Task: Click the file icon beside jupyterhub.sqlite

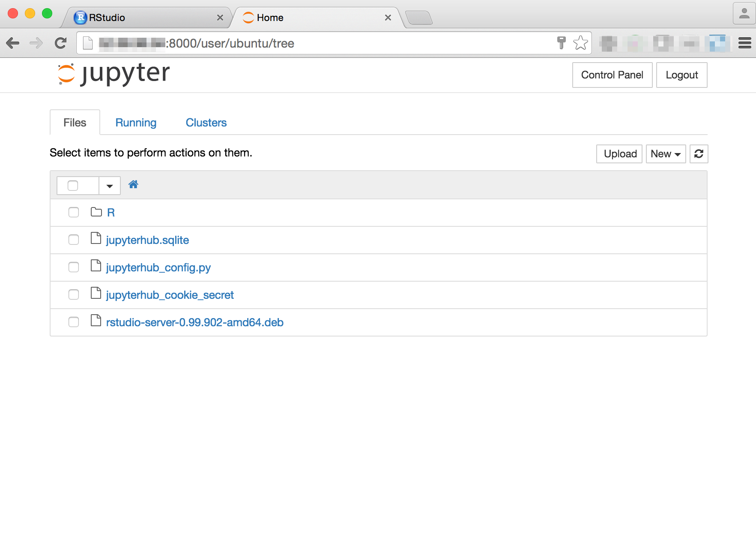Action: pyautogui.click(x=96, y=239)
